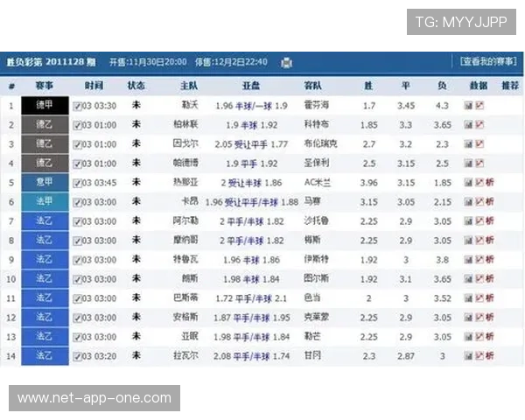The image size is (525, 420).
Task: Toggle checkbox for row 14 at 03:20
Action: click(x=77, y=357)
